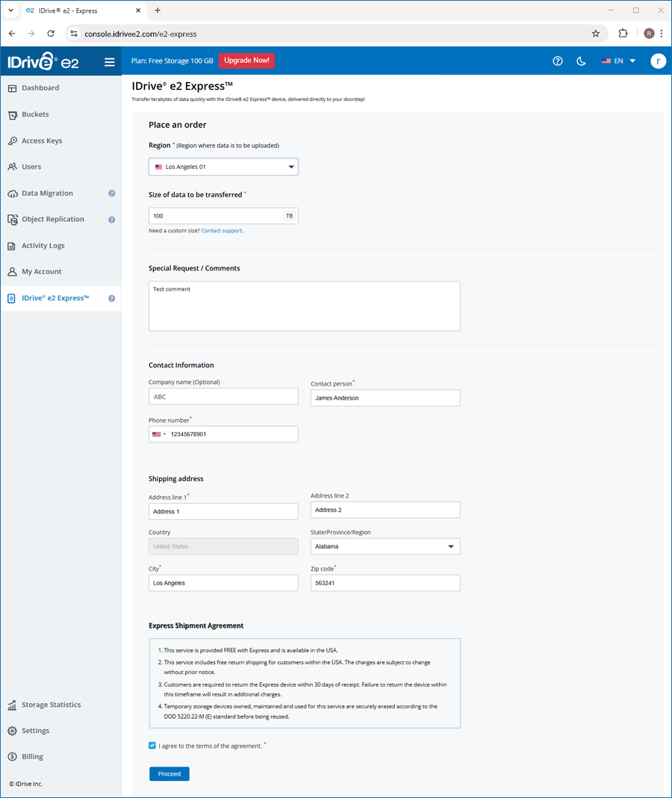672x798 pixels.
Task: Open the tab search chevron in Chrome
Action: click(10, 10)
